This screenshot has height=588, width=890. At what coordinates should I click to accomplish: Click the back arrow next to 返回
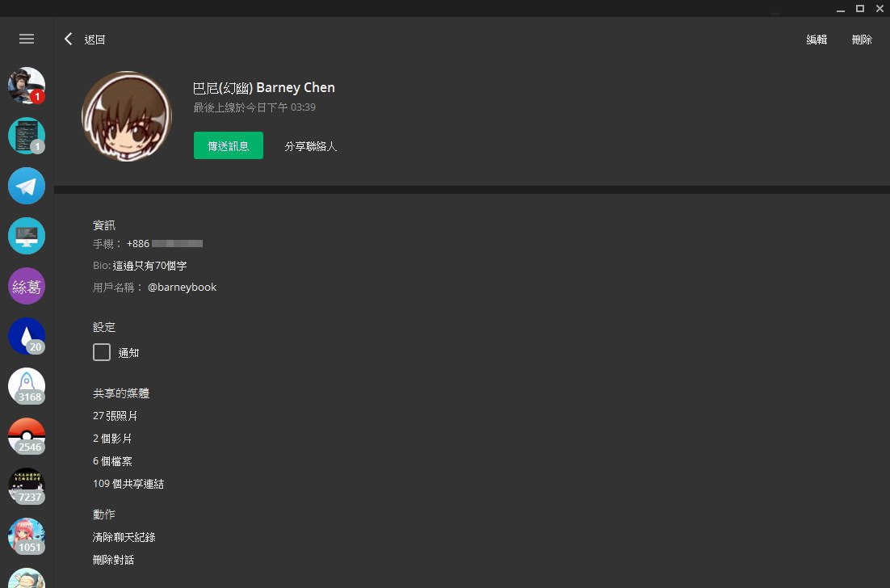tap(69, 39)
